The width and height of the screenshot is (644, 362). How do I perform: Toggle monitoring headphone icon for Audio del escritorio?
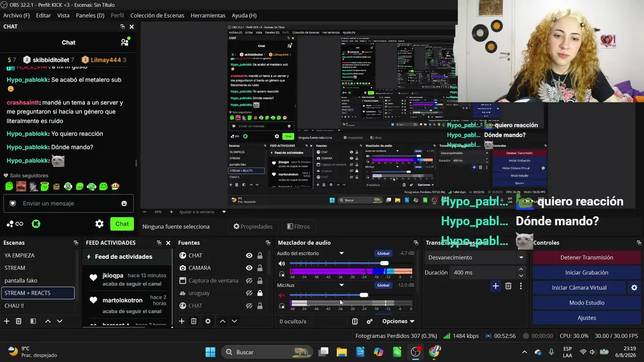coord(282,274)
